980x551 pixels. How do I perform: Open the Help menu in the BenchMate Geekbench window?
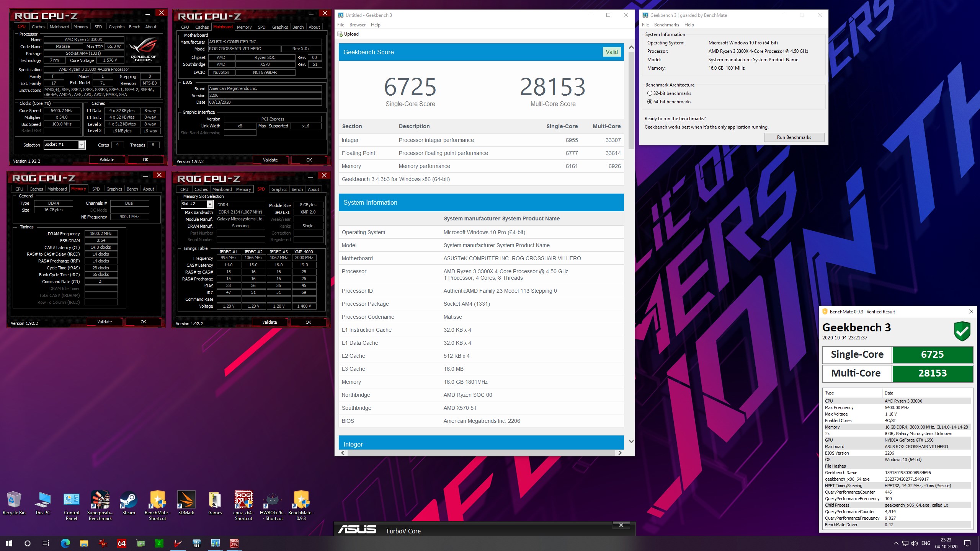pos(689,25)
